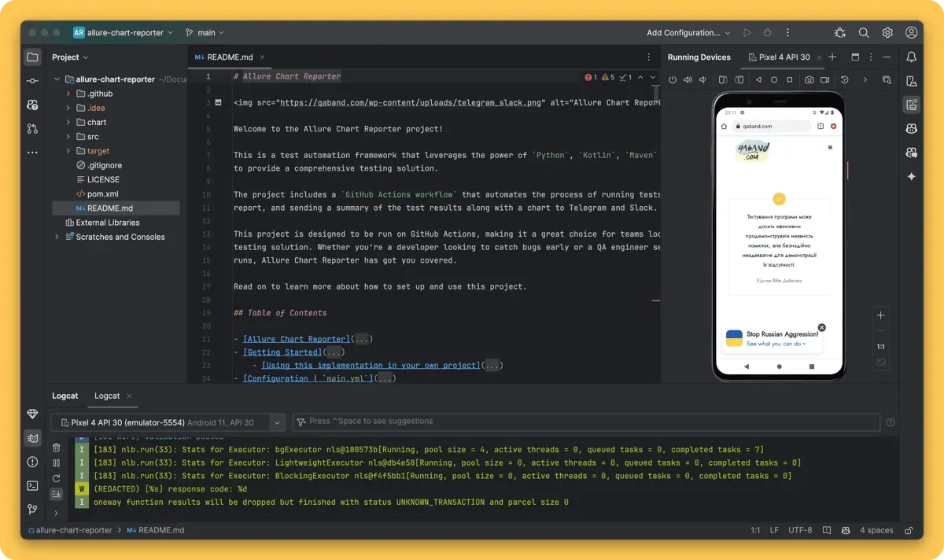Toggle Logcat tool window button in left sidebar
The image size is (944, 560).
coord(32,438)
